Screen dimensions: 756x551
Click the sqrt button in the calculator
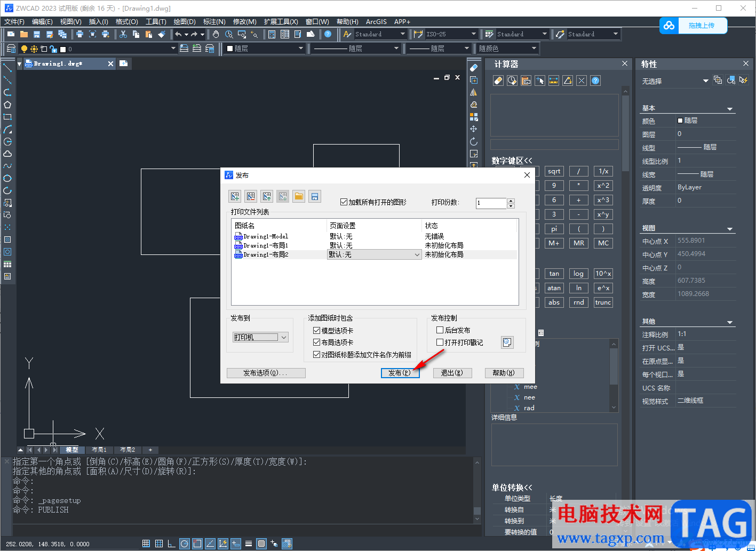click(x=554, y=171)
